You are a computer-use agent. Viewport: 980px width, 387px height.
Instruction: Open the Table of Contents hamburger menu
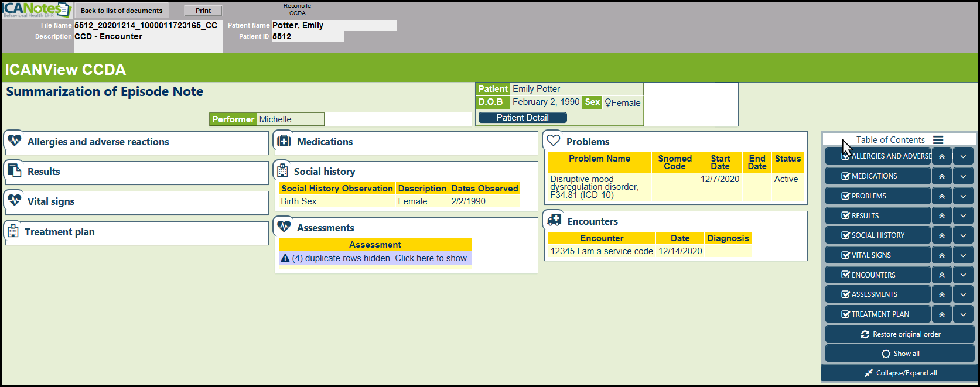(938, 140)
